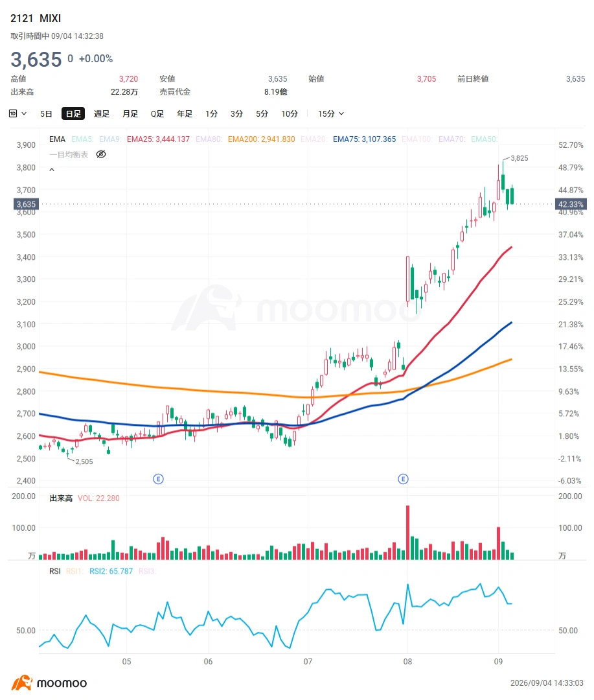Toggle the EMA50 indicator label

pos(485,139)
